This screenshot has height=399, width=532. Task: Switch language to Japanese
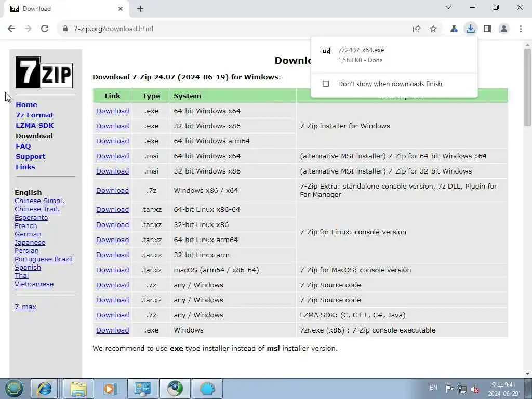pyautogui.click(x=30, y=242)
